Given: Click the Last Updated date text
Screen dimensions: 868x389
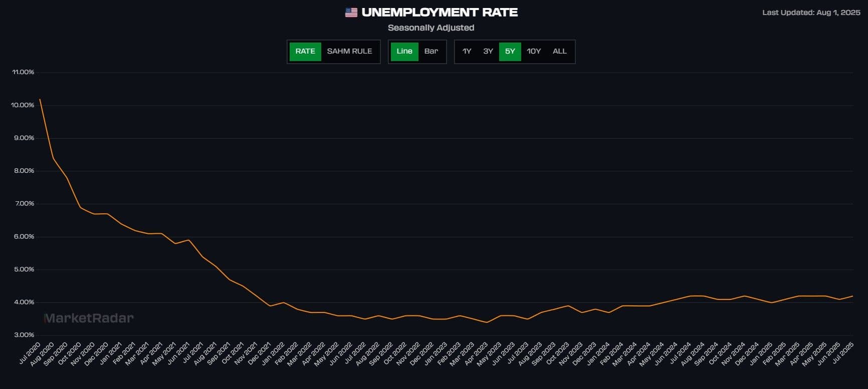Looking at the screenshot, I should [811, 13].
